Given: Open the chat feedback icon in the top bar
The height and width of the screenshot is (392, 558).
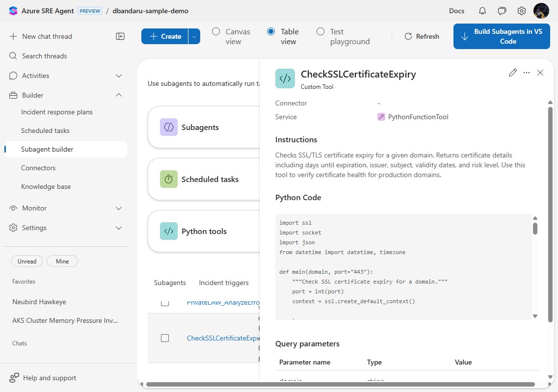Looking at the screenshot, I should [x=502, y=10].
